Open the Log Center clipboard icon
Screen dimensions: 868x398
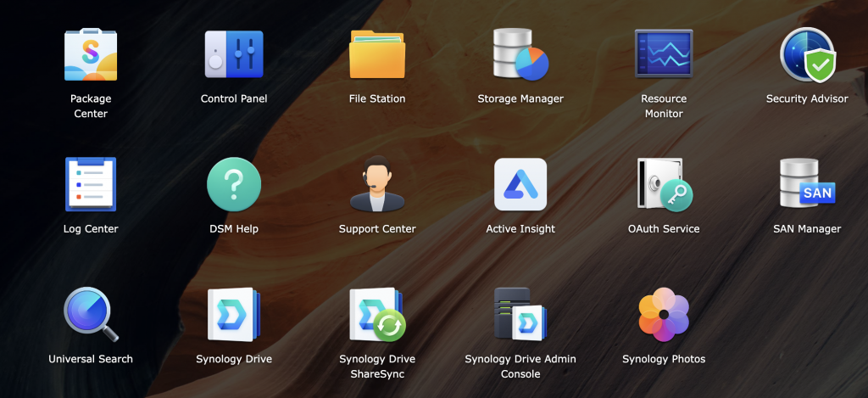pos(91,184)
